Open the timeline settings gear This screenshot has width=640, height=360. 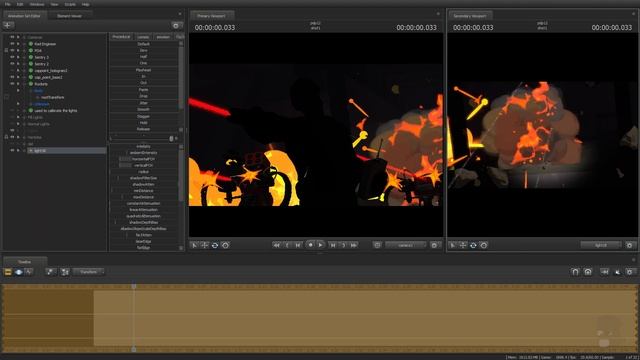point(630,272)
